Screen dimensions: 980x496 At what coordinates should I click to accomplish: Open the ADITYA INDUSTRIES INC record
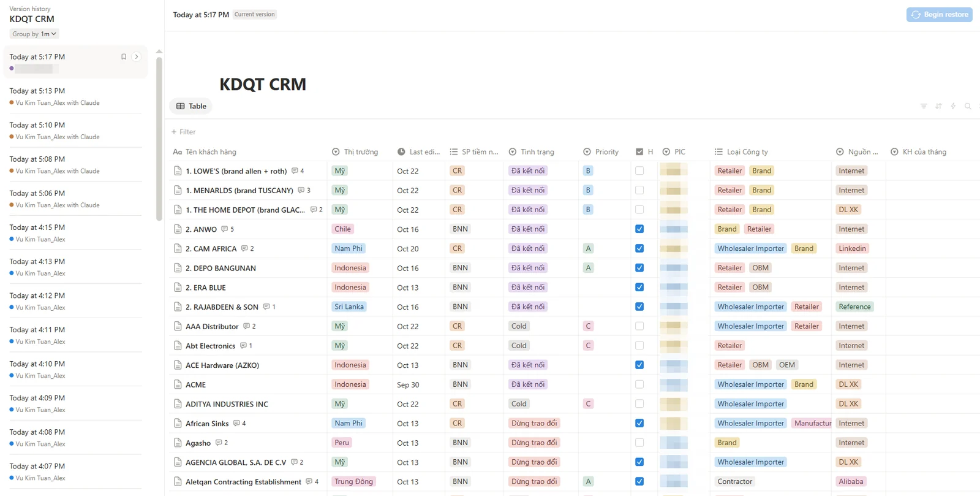[227, 405]
